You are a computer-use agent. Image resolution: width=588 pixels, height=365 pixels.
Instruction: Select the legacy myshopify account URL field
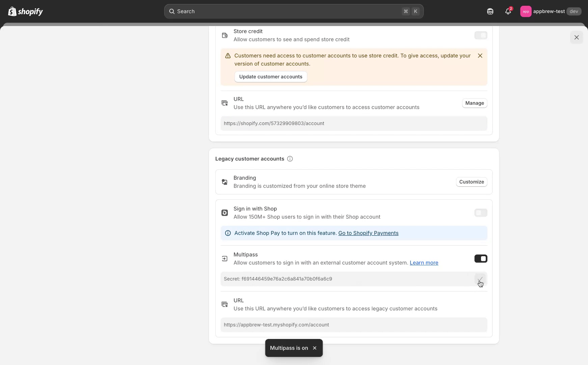point(353,325)
